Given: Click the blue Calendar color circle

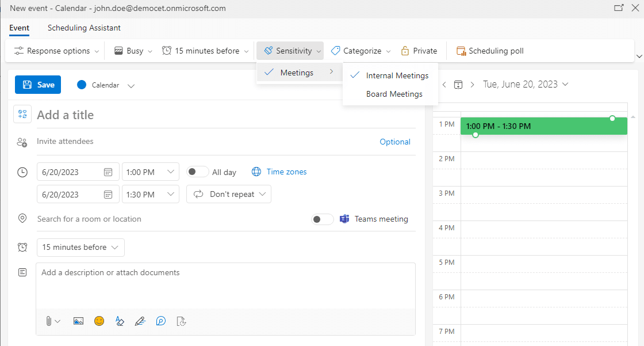Looking at the screenshot, I should tap(82, 85).
